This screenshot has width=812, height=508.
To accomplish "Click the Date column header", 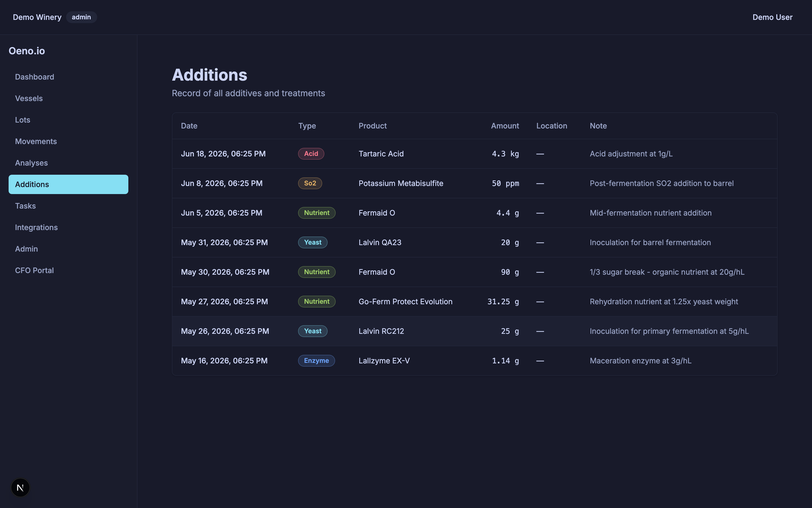I will point(189,126).
